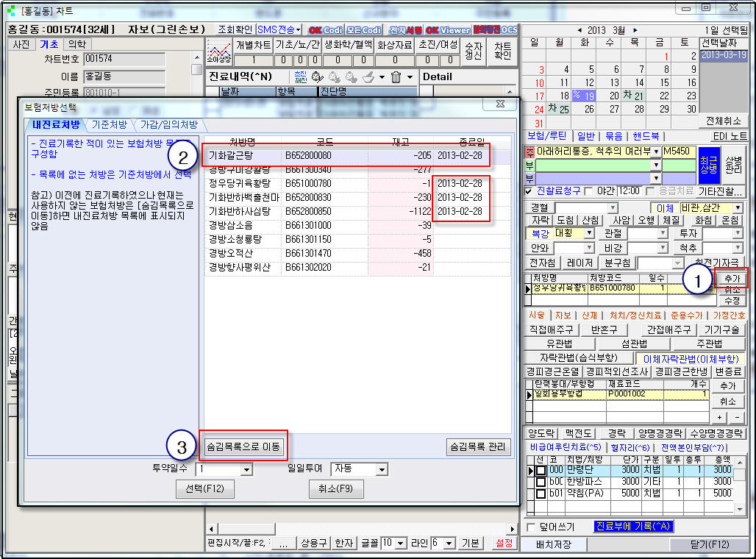The image size is (756, 559).
Task: Open the main diagnosis 아래허리통증 dropdown
Action: coord(656,152)
